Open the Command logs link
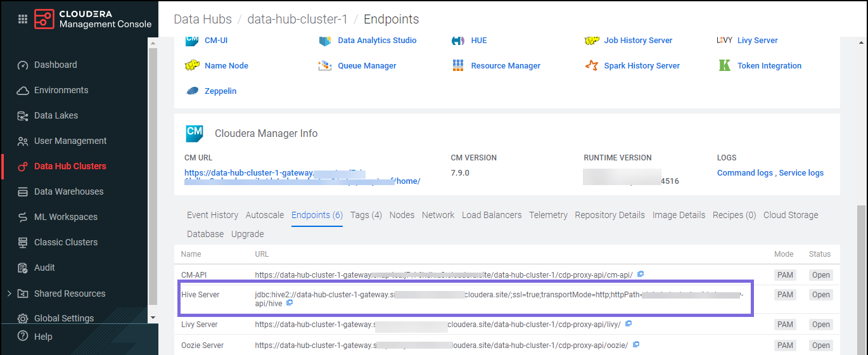This screenshot has height=355, width=868. [x=744, y=172]
